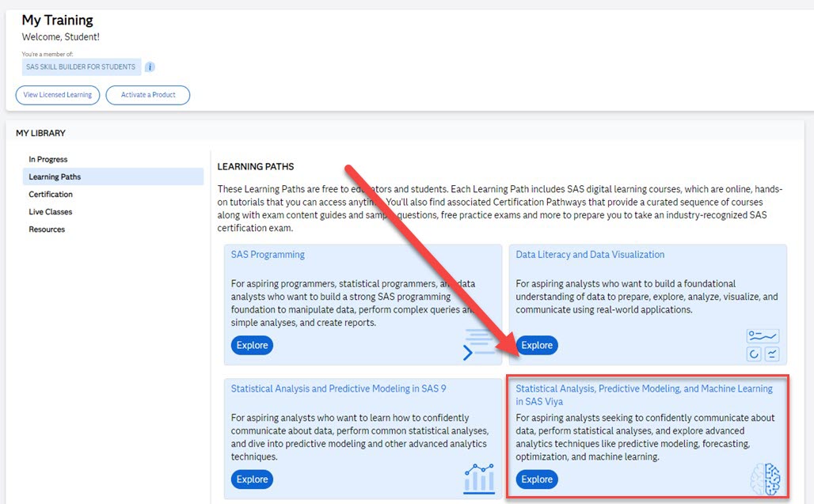Open the Data Literacy and Data Visualization title
The height and width of the screenshot is (504, 814).
click(x=590, y=255)
